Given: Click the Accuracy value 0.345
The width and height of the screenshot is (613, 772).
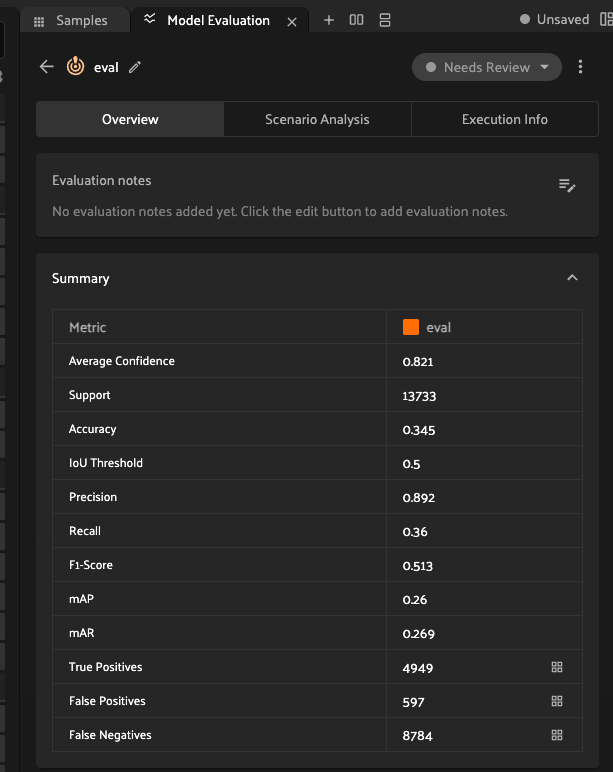Looking at the screenshot, I should (419, 430).
